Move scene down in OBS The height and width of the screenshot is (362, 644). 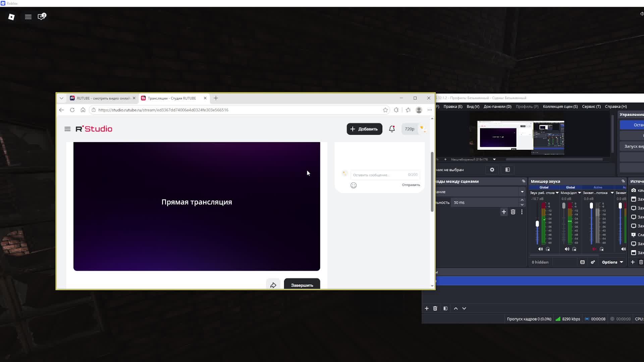coord(464,308)
